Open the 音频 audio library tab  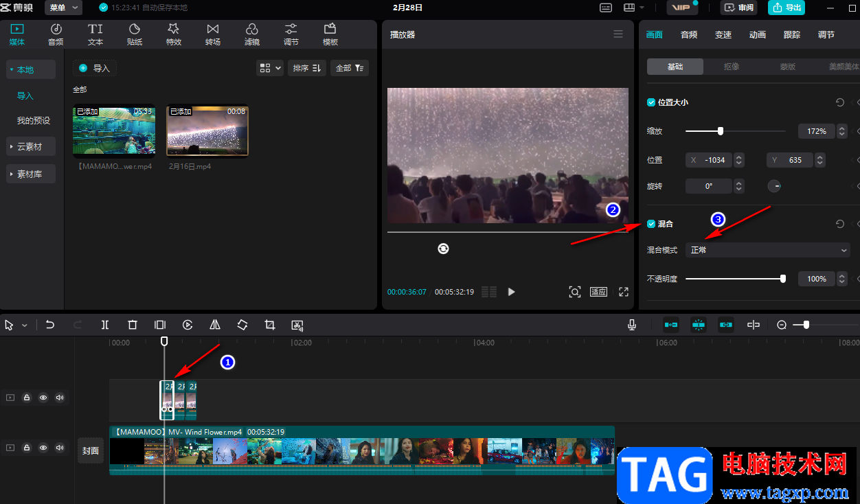[x=56, y=34]
